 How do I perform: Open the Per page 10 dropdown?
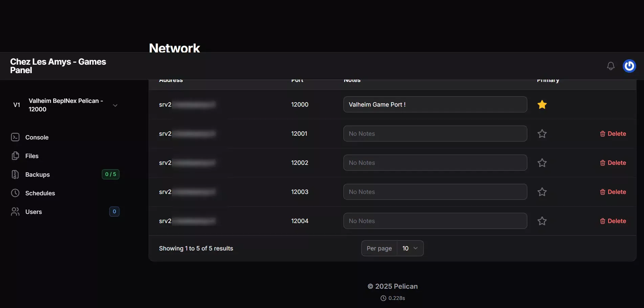410,248
